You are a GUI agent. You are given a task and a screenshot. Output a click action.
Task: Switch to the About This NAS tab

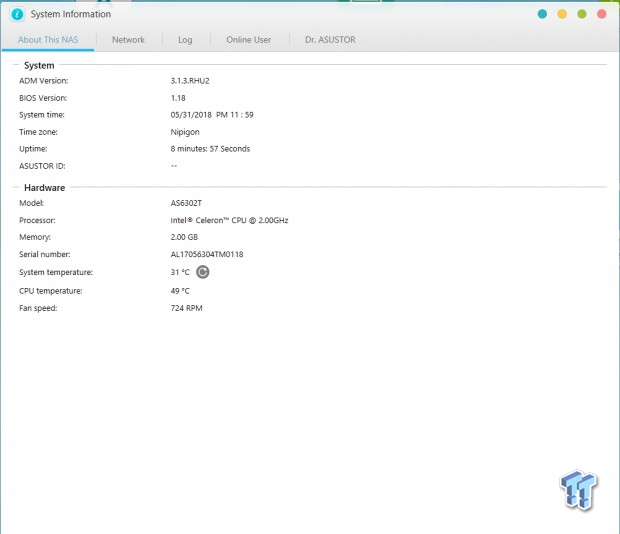coord(48,40)
